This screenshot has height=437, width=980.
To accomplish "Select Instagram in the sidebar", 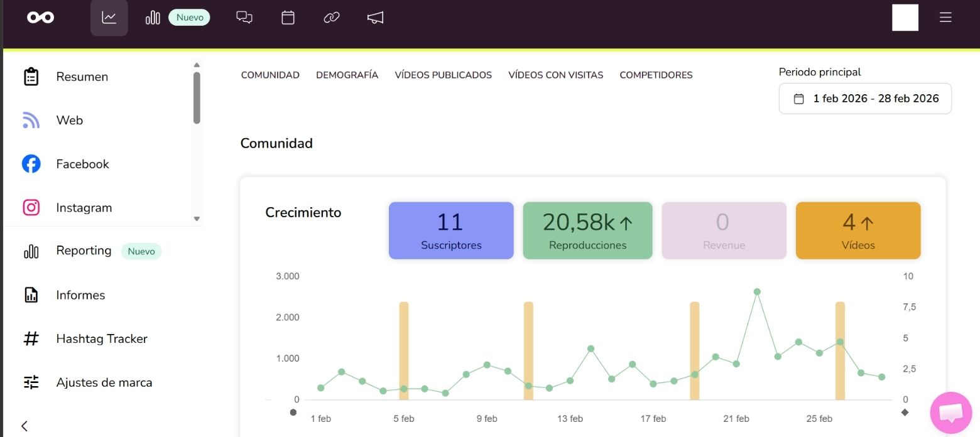I will coord(84,207).
